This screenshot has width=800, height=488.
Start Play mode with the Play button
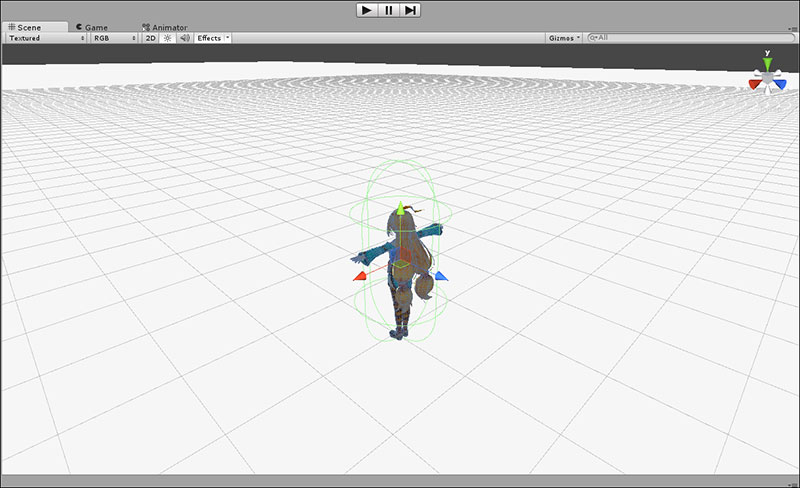point(367,10)
